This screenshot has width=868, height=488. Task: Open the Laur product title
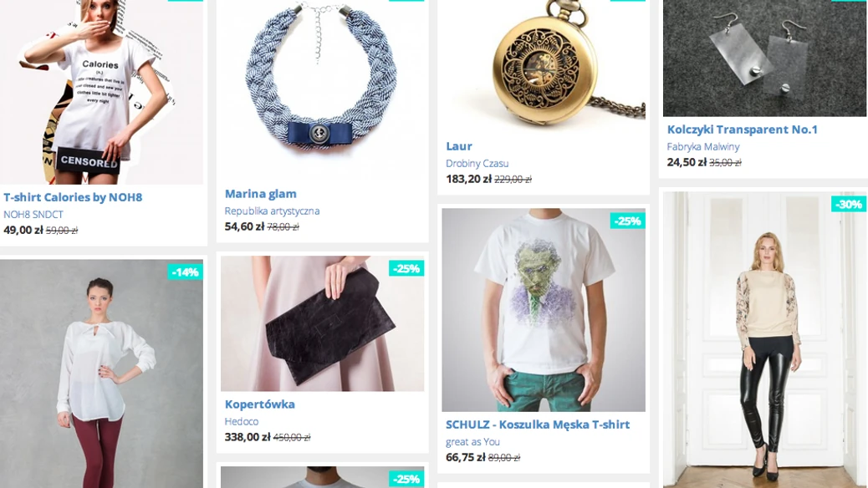pyautogui.click(x=459, y=146)
